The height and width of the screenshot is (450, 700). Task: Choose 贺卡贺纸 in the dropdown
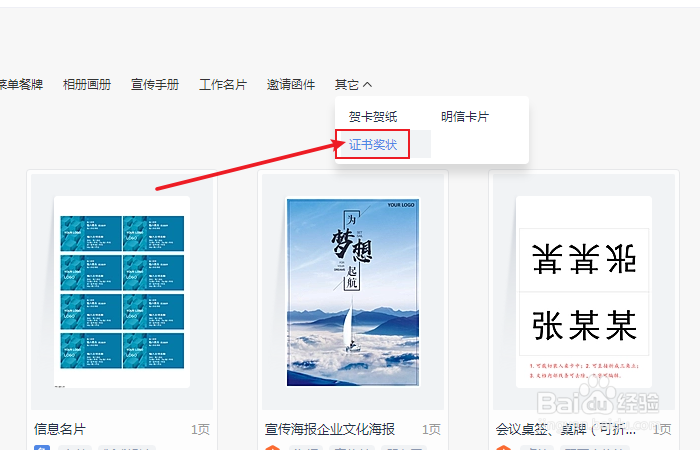[373, 117]
